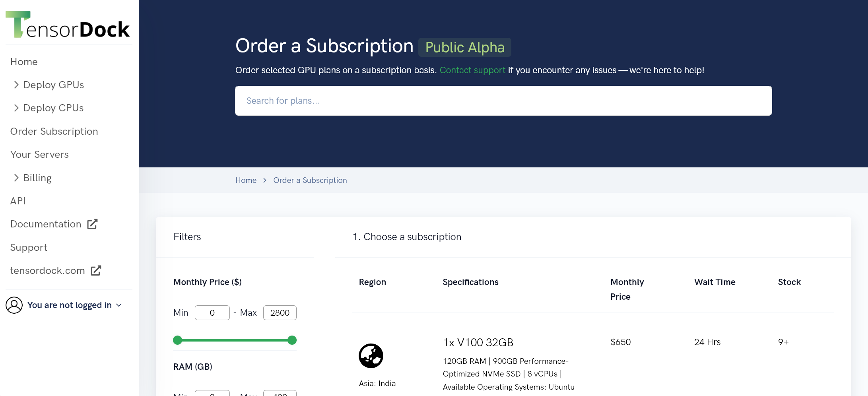
Task: Click the Monthly Price Max input box
Action: pyautogui.click(x=280, y=313)
